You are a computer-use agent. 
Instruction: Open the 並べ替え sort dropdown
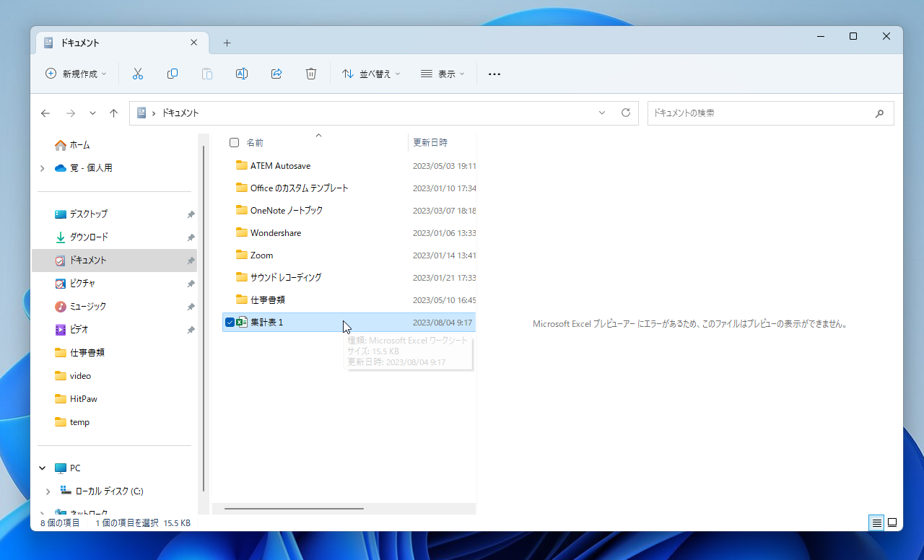(x=371, y=74)
